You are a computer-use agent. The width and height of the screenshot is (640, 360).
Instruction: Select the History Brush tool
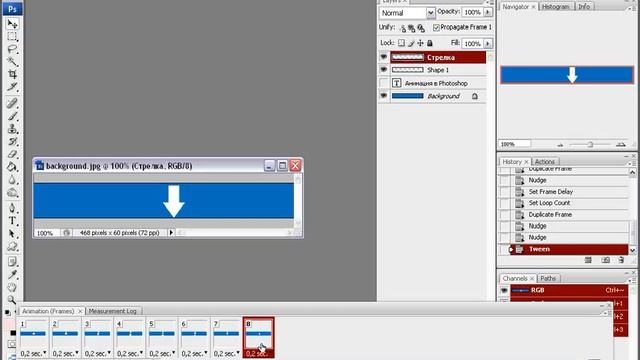(x=12, y=141)
